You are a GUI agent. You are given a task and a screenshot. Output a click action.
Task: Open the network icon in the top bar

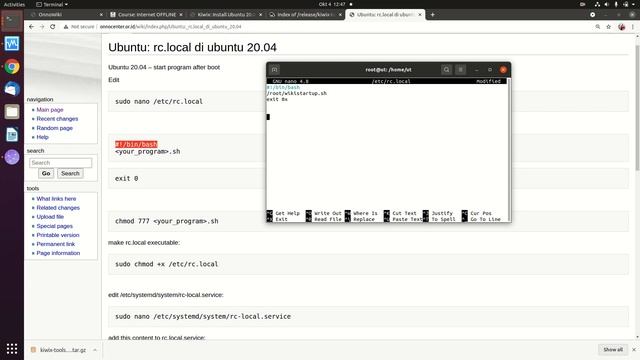click(597, 4)
